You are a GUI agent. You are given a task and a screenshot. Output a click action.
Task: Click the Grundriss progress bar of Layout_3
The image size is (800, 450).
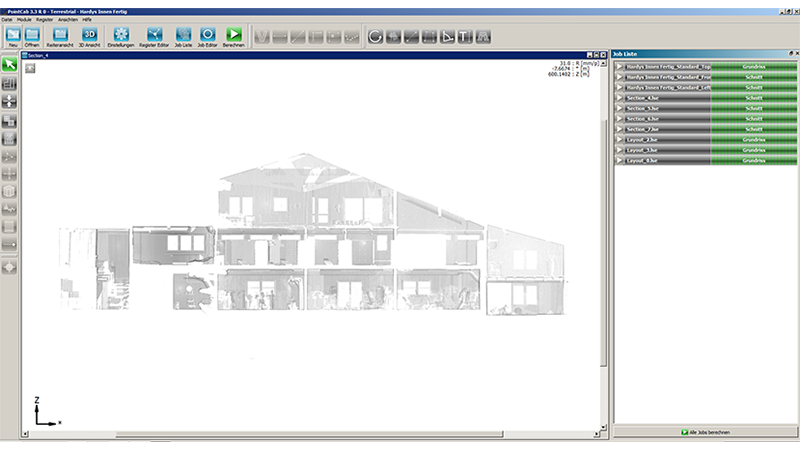(754, 150)
